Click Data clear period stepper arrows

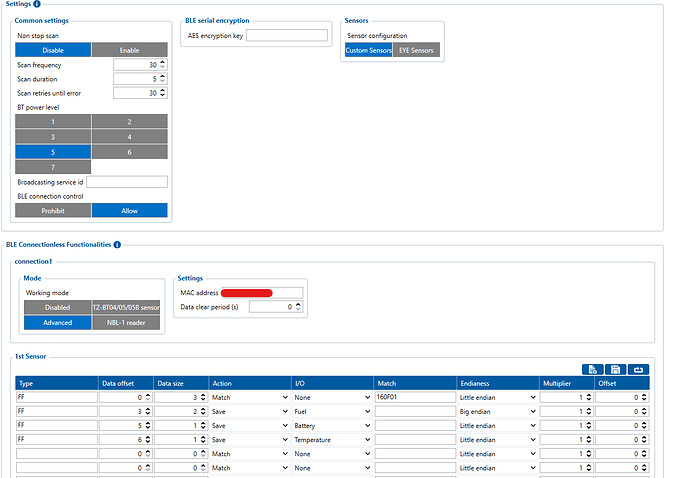coord(299,307)
